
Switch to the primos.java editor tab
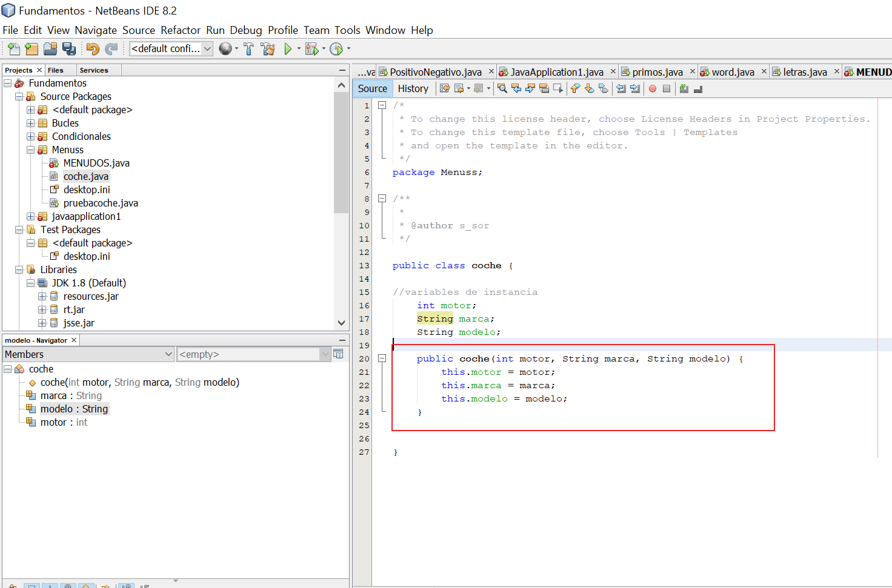click(657, 72)
